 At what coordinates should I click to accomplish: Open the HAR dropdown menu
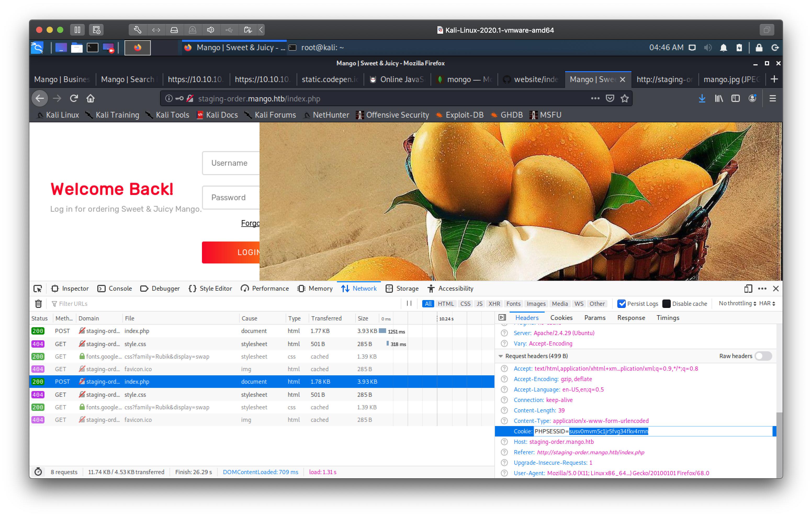(x=767, y=303)
